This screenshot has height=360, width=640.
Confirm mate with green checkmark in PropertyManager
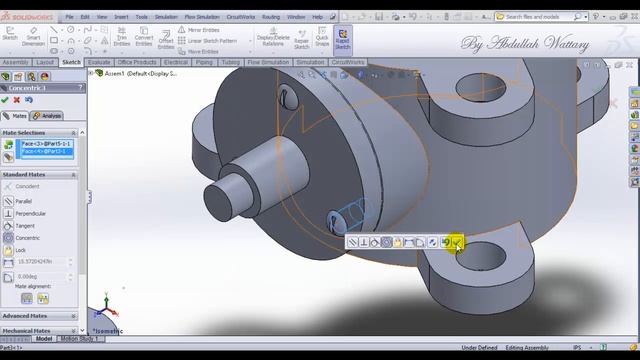point(5,100)
